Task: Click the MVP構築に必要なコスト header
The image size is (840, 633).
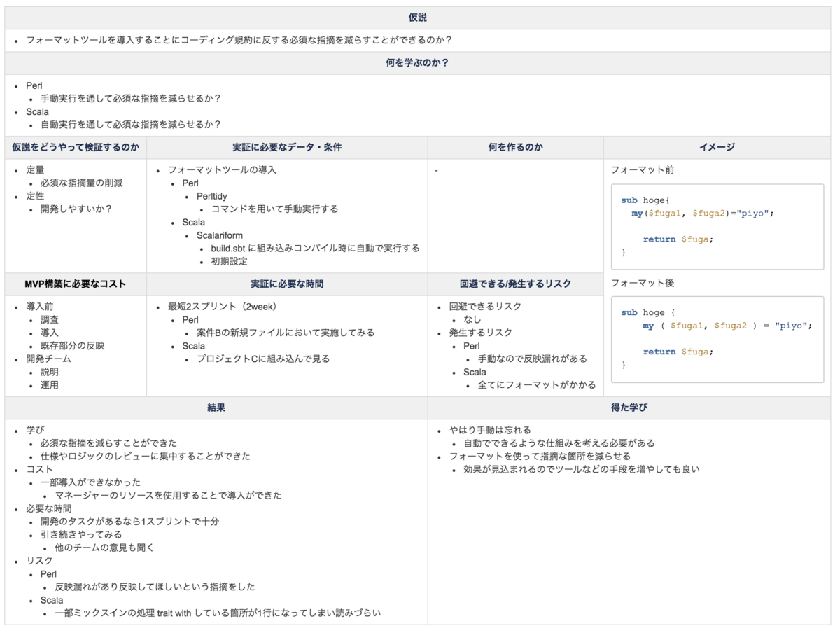Action: 76,284
